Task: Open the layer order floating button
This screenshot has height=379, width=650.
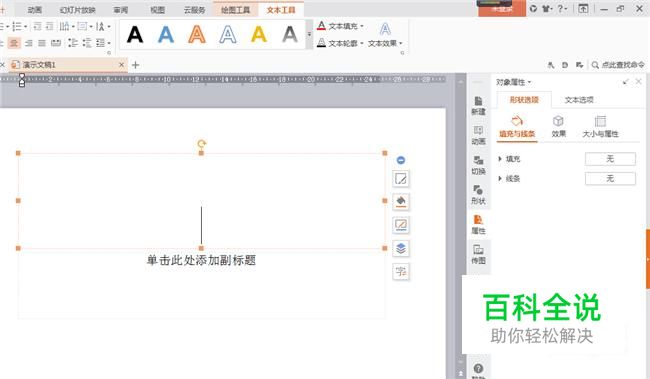Action: (401, 248)
